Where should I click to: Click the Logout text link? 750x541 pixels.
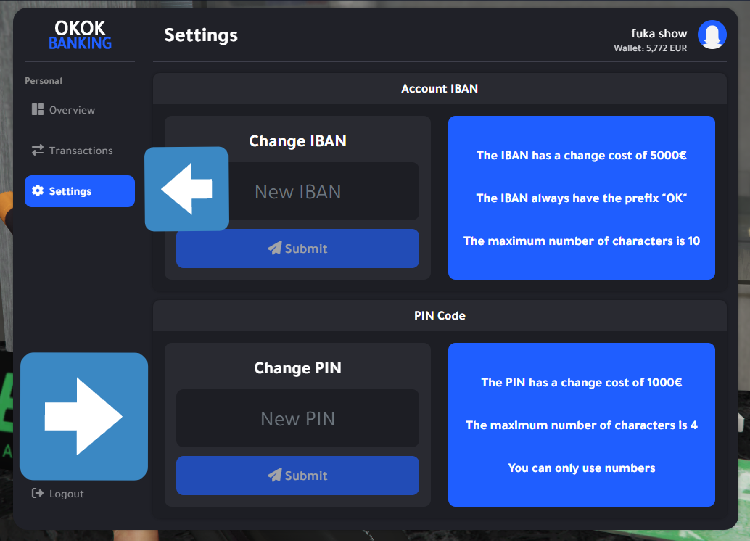pos(66,493)
